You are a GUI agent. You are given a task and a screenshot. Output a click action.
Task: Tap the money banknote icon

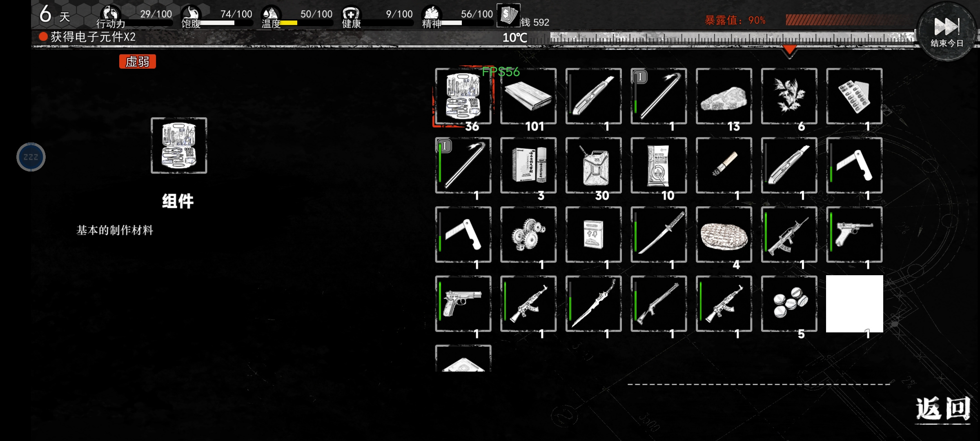pyautogui.click(x=508, y=16)
